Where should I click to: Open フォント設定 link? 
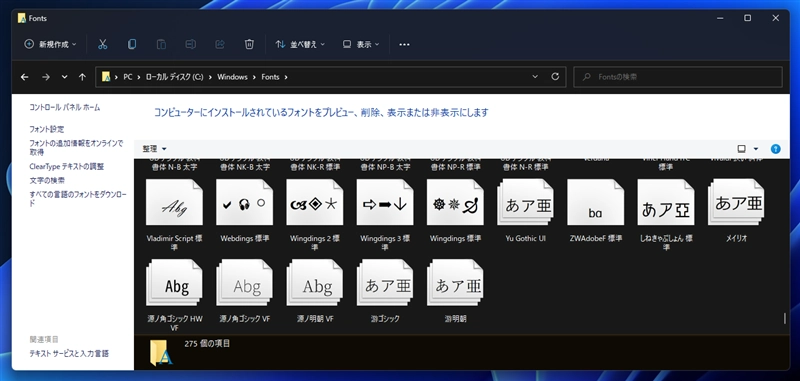click(x=47, y=130)
